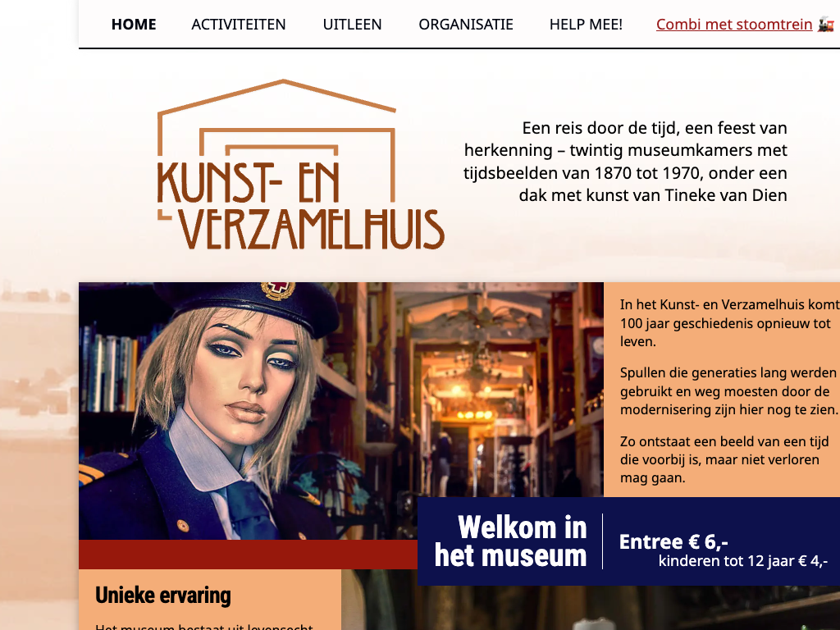The image size is (840, 630).
Task: Click the Entree € 6,- price text
Action: (673, 541)
